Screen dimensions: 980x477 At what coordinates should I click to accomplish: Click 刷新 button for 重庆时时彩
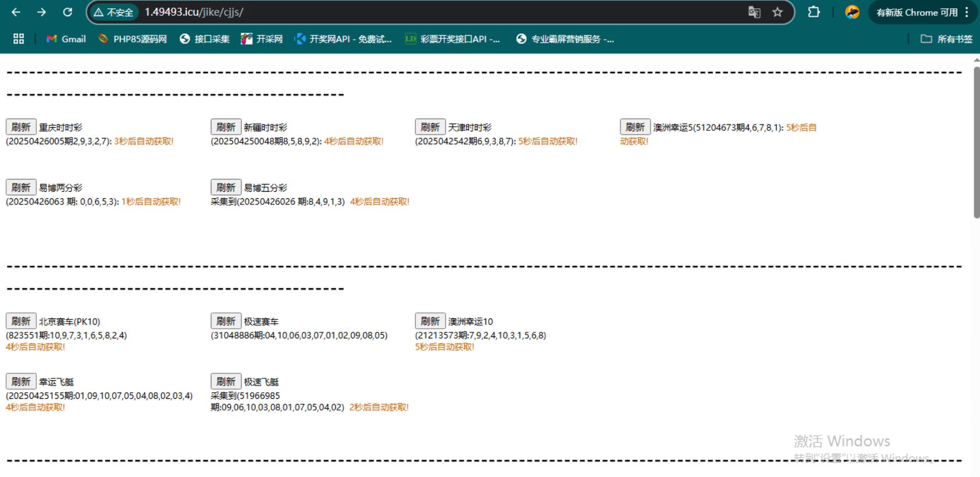[21, 127]
